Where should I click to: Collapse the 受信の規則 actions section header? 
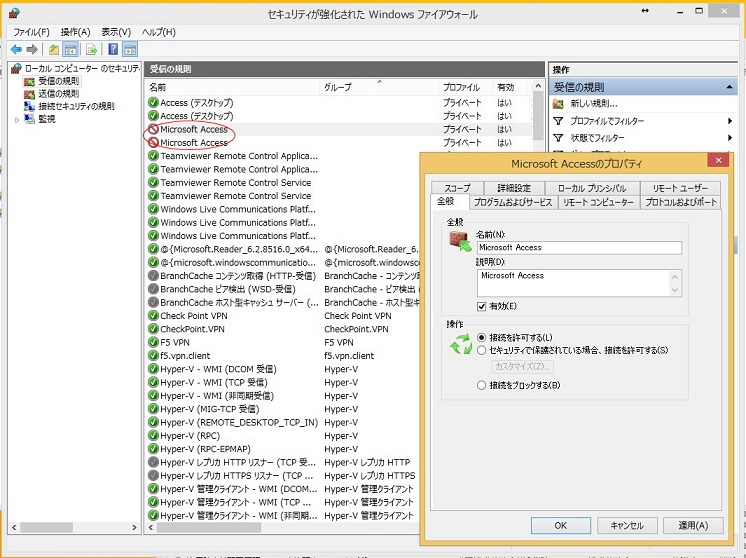click(x=729, y=87)
